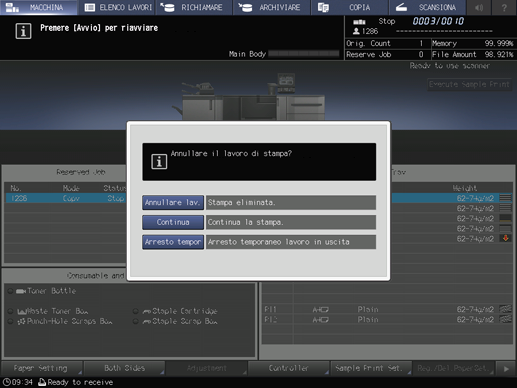The width and height of the screenshot is (517, 388).
Task: Click the red down-arrow tray icon
Action: point(506,238)
